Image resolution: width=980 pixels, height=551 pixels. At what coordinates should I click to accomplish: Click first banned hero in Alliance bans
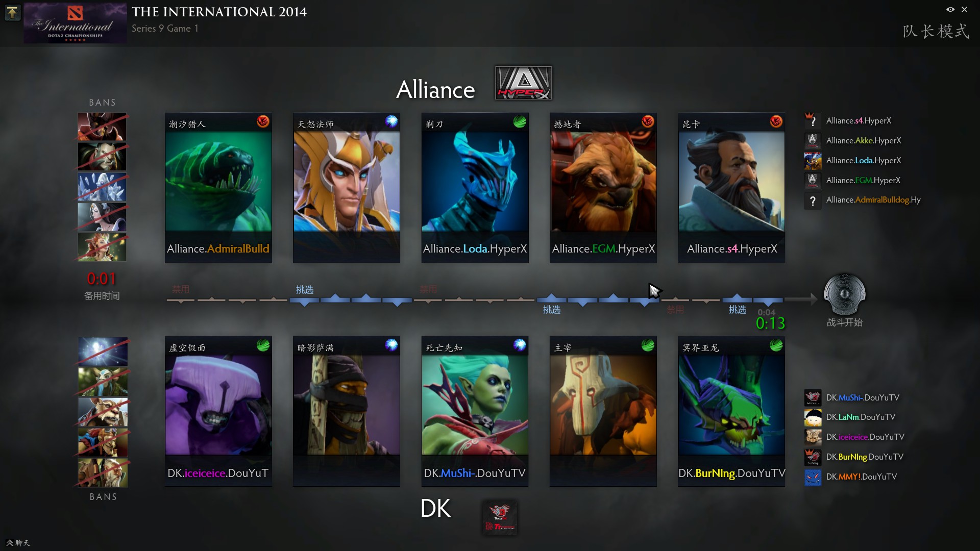[x=102, y=127]
